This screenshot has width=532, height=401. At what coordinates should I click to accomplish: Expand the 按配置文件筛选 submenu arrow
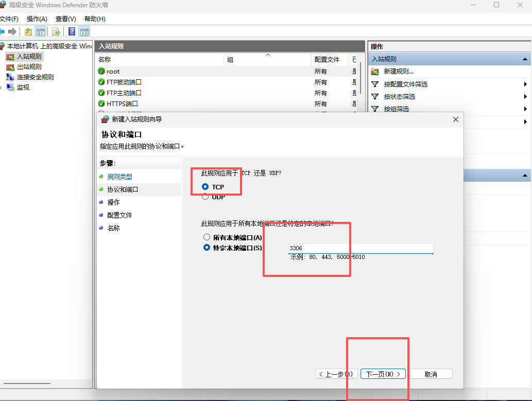(x=525, y=84)
